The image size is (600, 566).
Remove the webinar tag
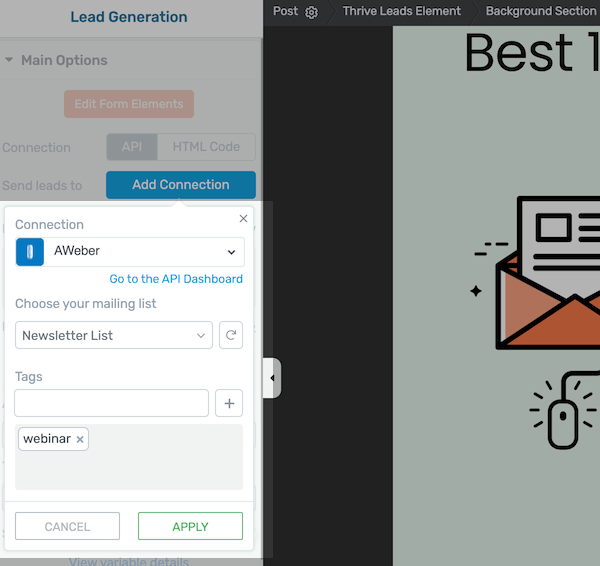(80, 439)
